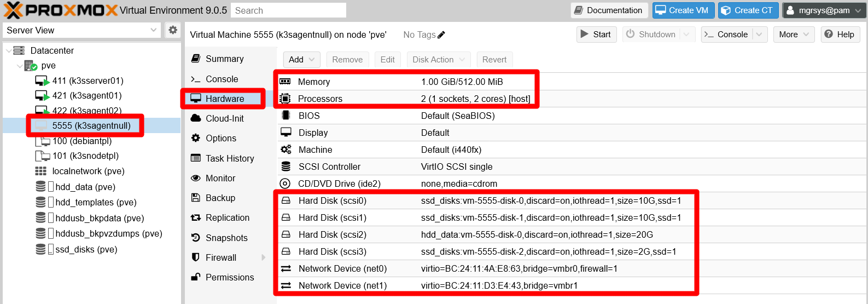
Task: Open Console options dropdown arrow
Action: point(759,35)
